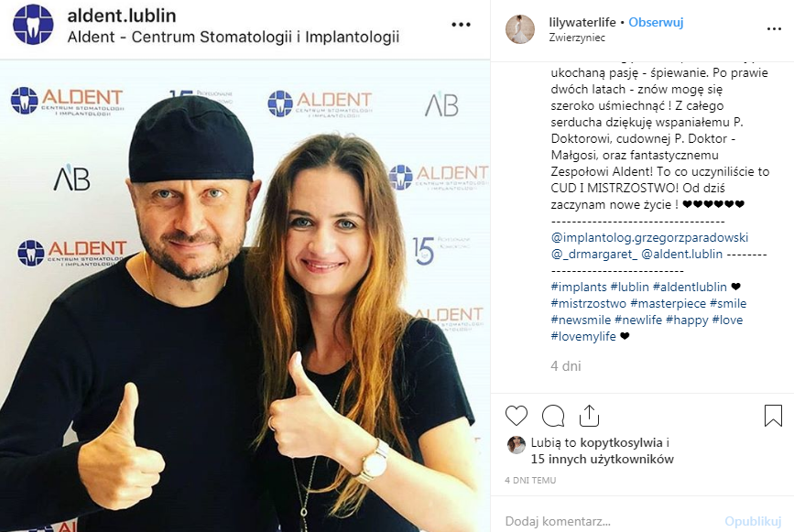Open the #aldentlublin hashtag
Image resolution: width=794 pixels, height=532 pixels.
[x=690, y=287]
